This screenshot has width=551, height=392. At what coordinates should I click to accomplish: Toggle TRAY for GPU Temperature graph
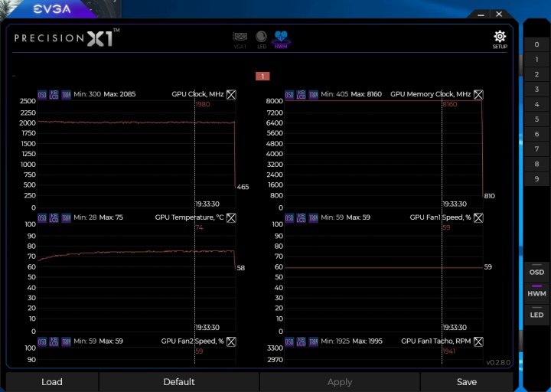point(66,218)
